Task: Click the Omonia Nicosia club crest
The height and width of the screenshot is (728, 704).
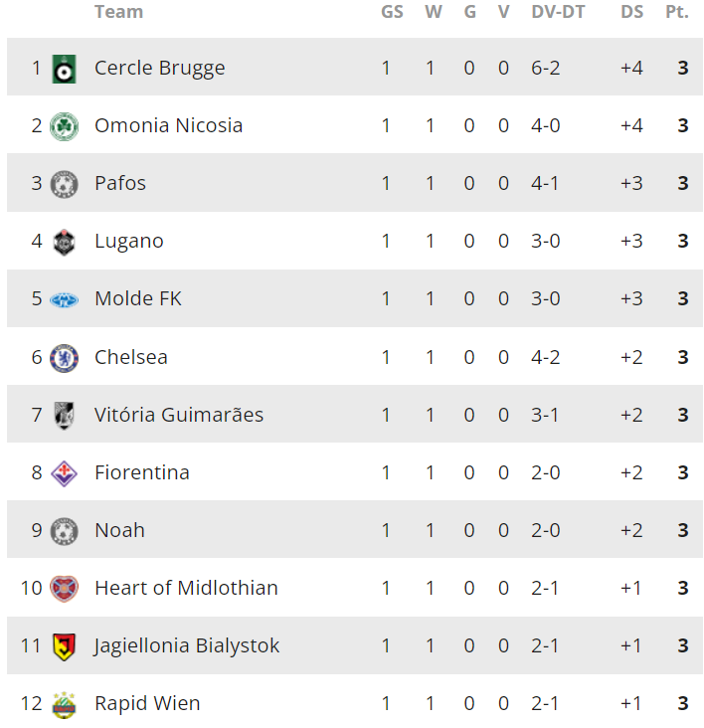Action: pyautogui.click(x=64, y=126)
